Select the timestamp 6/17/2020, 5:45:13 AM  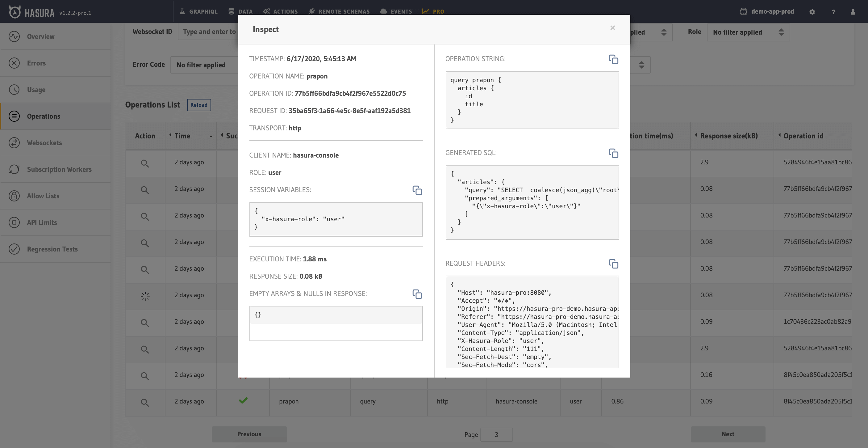tap(321, 59)
